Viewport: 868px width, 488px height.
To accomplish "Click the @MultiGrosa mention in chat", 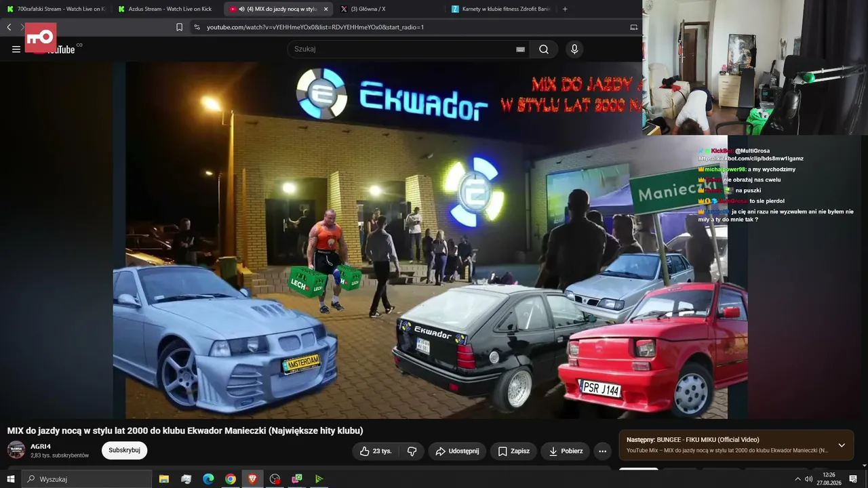I will 752,151.
